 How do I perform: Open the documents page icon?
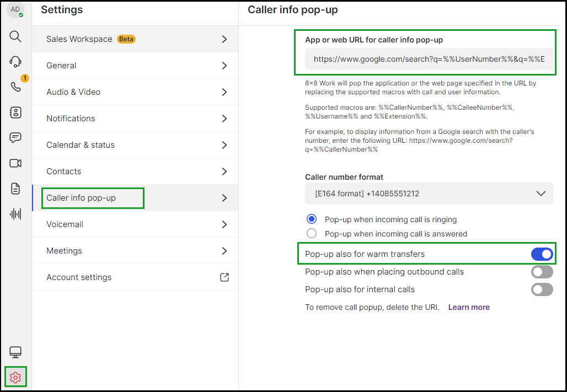15,189
